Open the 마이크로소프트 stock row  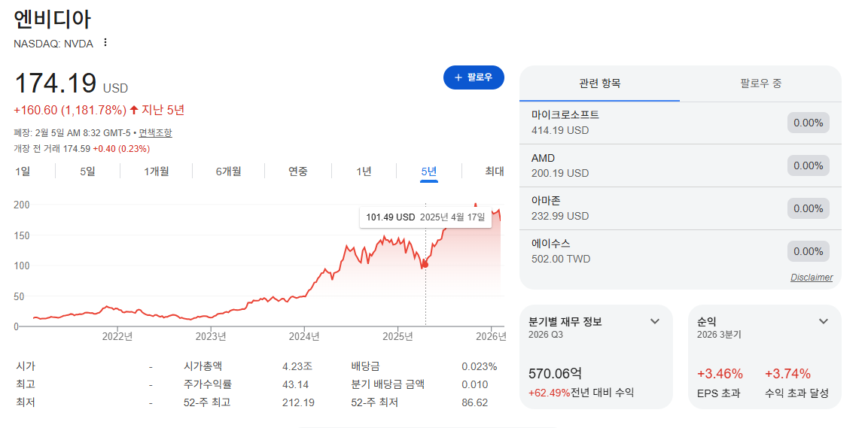(x=681, y=123)
